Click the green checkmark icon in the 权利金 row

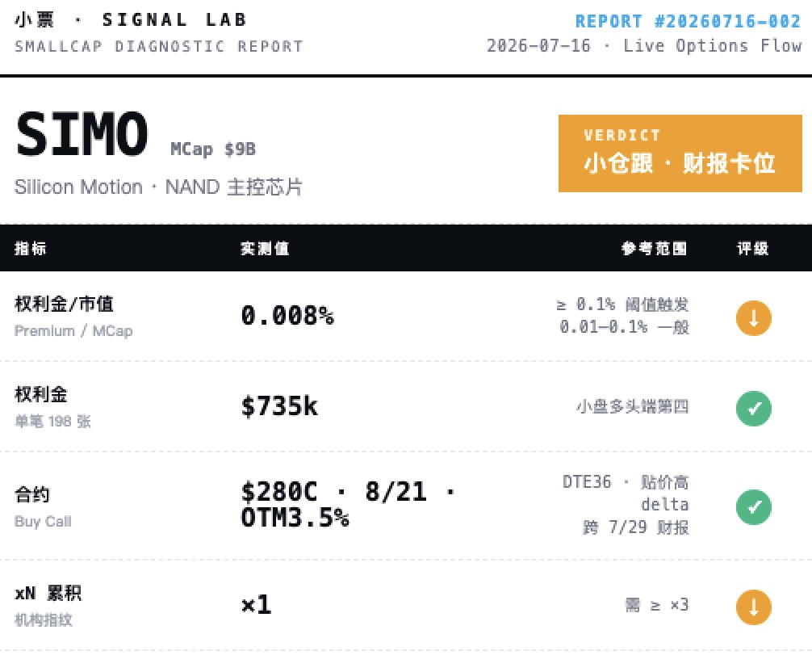click(x=754, y=408)
